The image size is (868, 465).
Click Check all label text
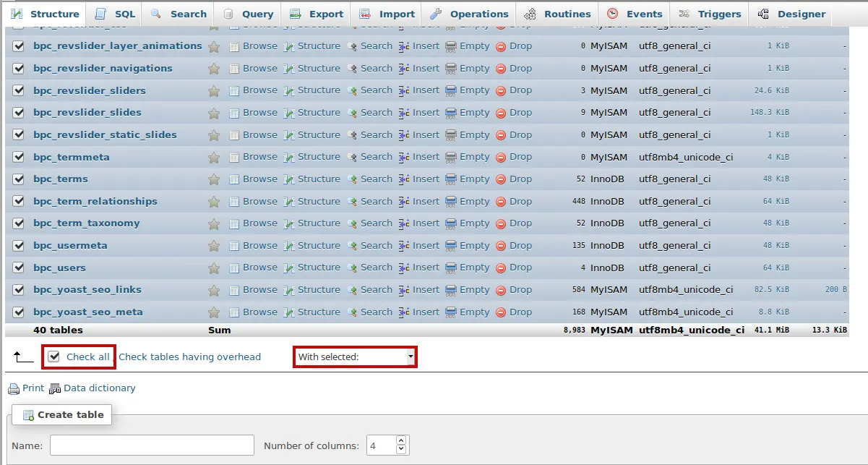coord(88,357)
